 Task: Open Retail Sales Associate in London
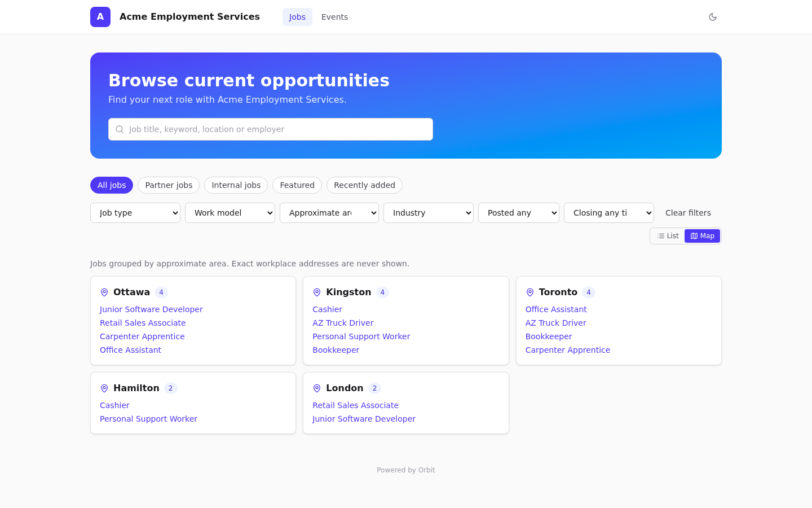tap(355, 405)
